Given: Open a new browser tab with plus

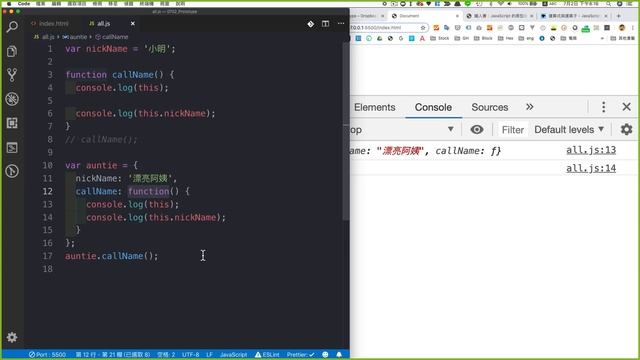Looking at the screenshot, I should (x=618, y=16).
